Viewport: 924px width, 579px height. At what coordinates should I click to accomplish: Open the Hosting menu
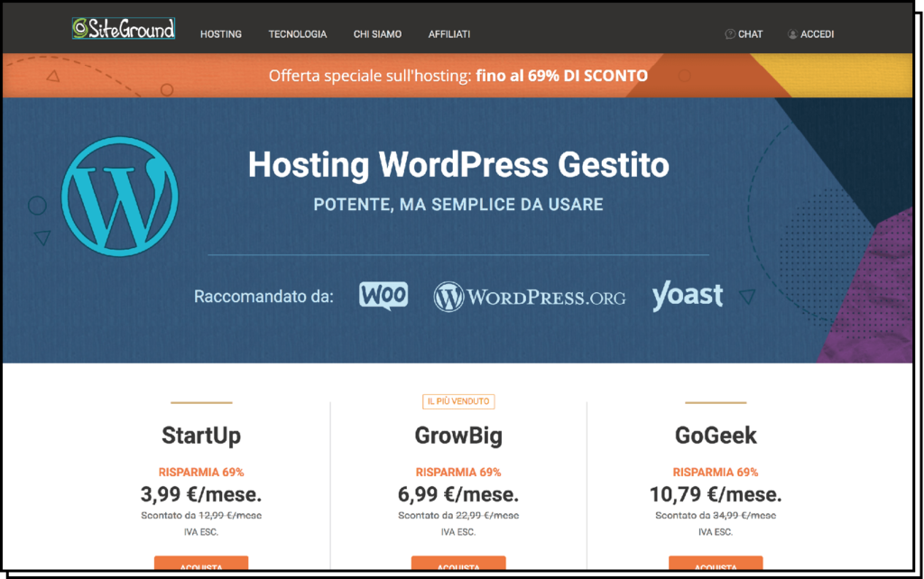[x=221, y=34]
